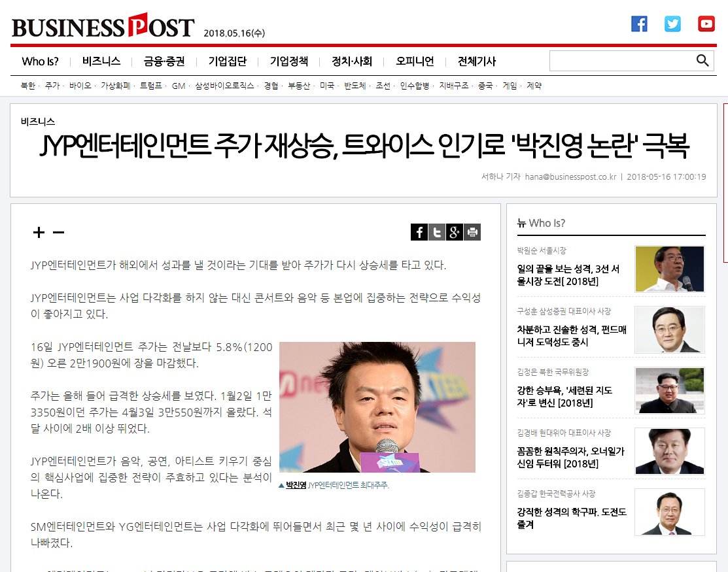728x572 pixels.
Task: Click the 김종갑 thumbnail photo
Action: coord(670,512)
